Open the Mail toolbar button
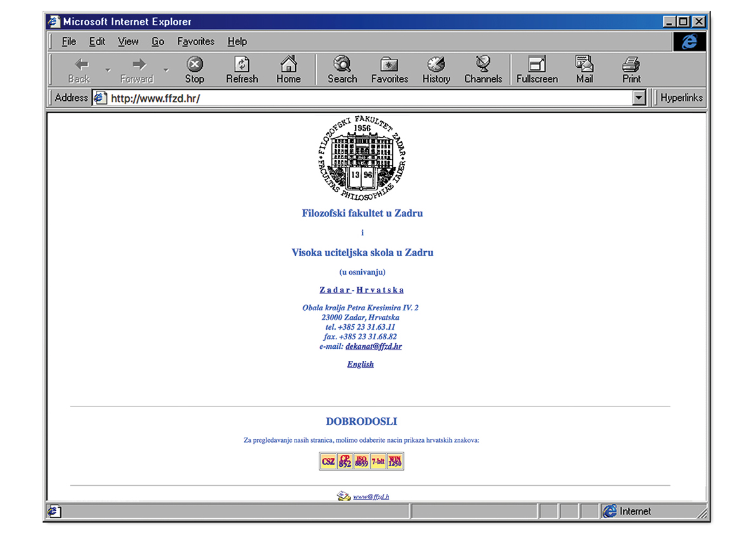This screenshot has height=534, width=756. (584, 69)
